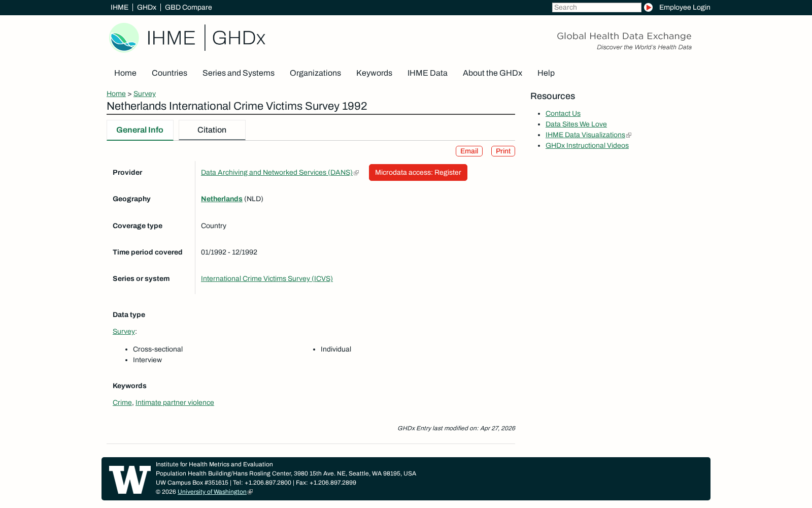Click the red search submit arrow icon
The width and height of the screenshot is (812, 508).
click(648, 7)
